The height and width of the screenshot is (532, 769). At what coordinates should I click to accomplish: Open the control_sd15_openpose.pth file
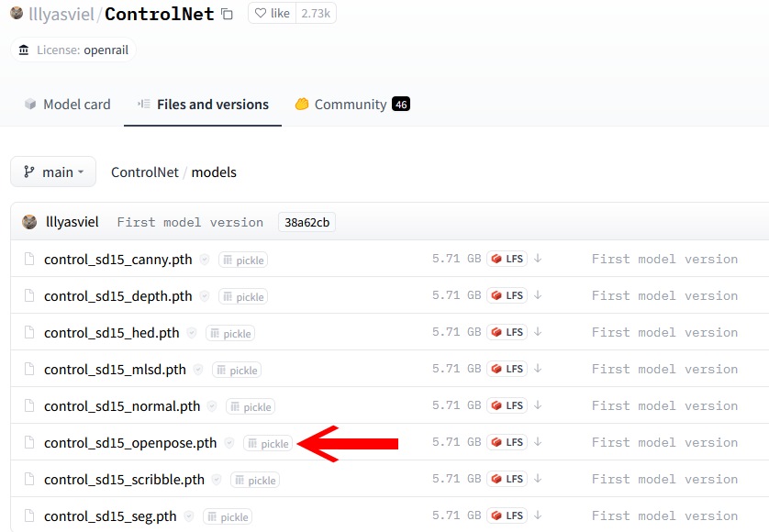click(130, 443)
